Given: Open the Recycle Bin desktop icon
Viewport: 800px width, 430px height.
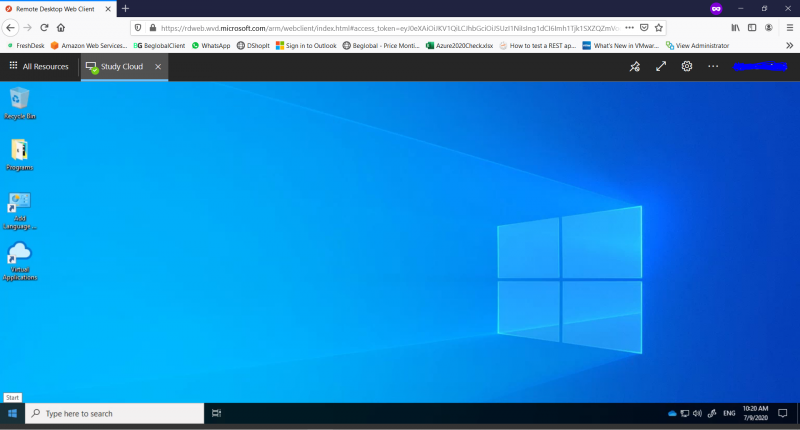Looking at the screenshot, I should [19, 103].
